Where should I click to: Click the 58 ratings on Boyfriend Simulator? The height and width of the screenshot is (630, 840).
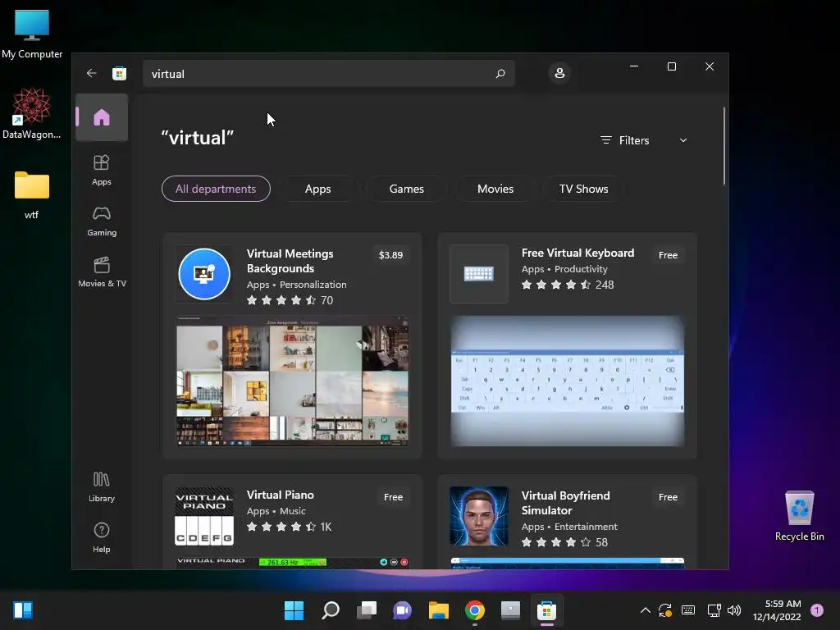click(x=601, y=543)
